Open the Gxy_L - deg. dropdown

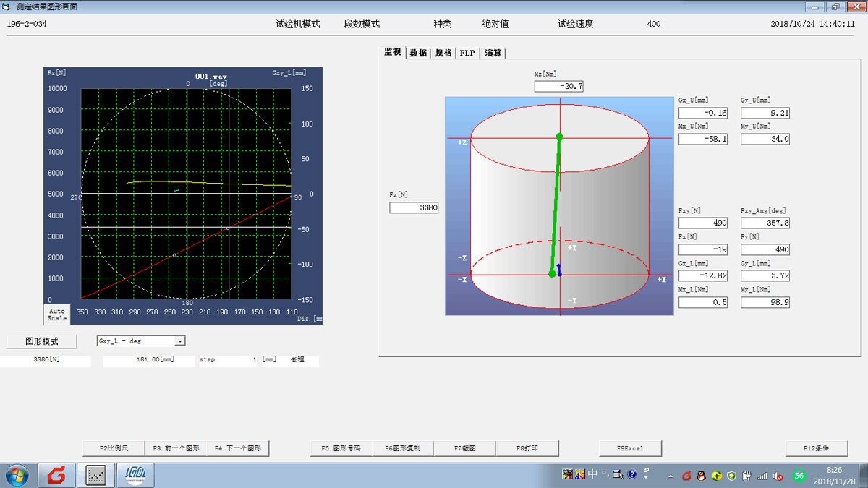[x=141, y=341]
